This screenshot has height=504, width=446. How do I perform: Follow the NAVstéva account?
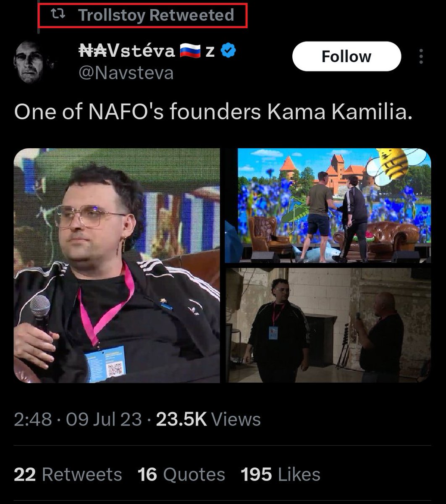pos(346,56)
